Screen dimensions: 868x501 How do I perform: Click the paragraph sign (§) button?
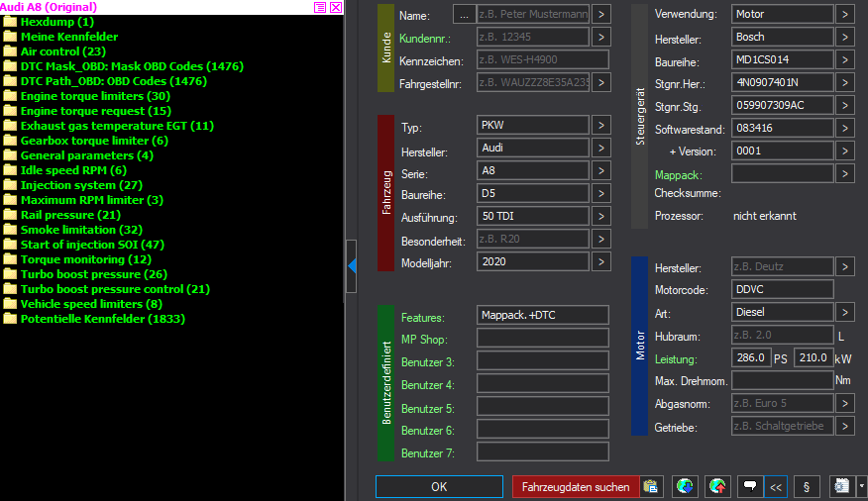tap(806, 486)
